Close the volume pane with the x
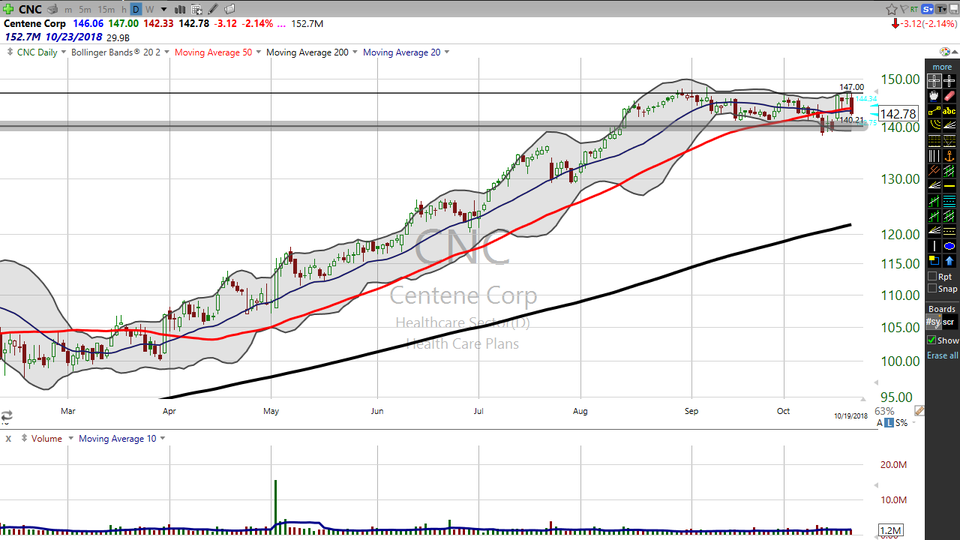Screen dimensions: 960x540 pyautogui.click(x=9, y=438)
